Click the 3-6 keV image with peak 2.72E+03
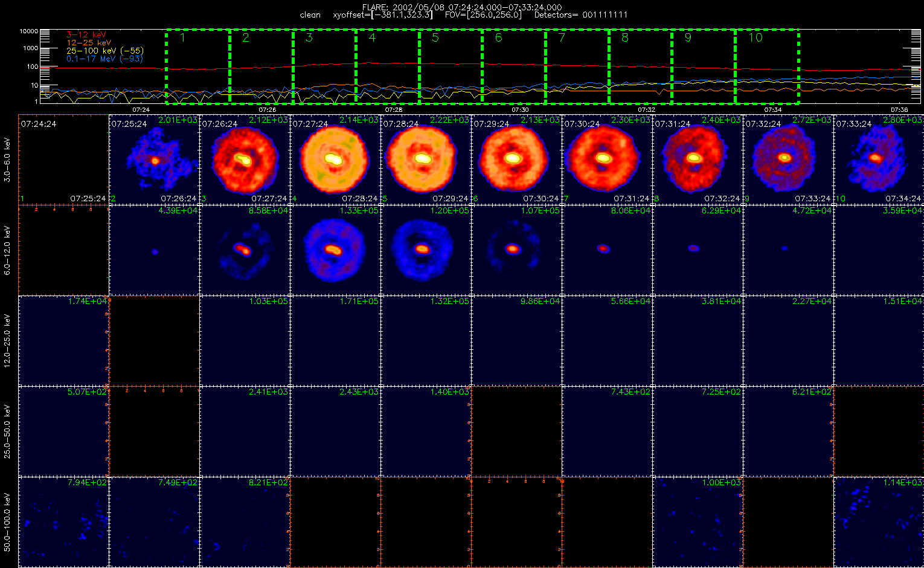The image size is (924, 568). point(788,159)
